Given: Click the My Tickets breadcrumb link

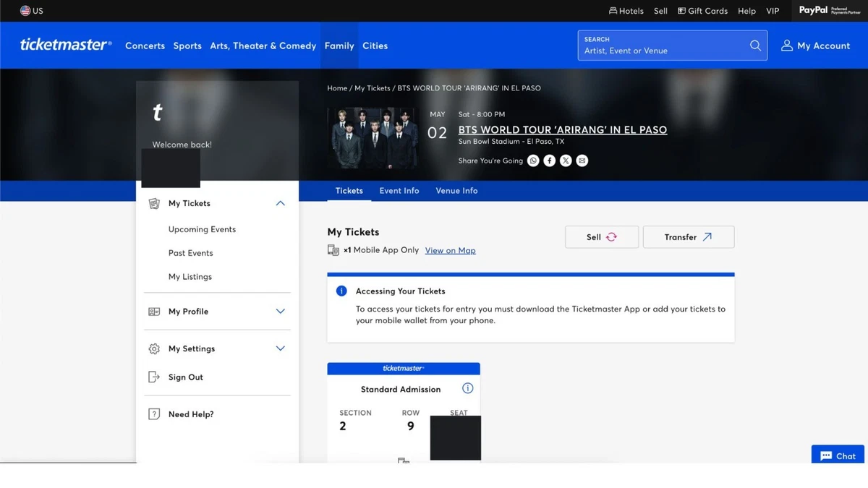Looking at the screenshot, I should tap(373, 88).
